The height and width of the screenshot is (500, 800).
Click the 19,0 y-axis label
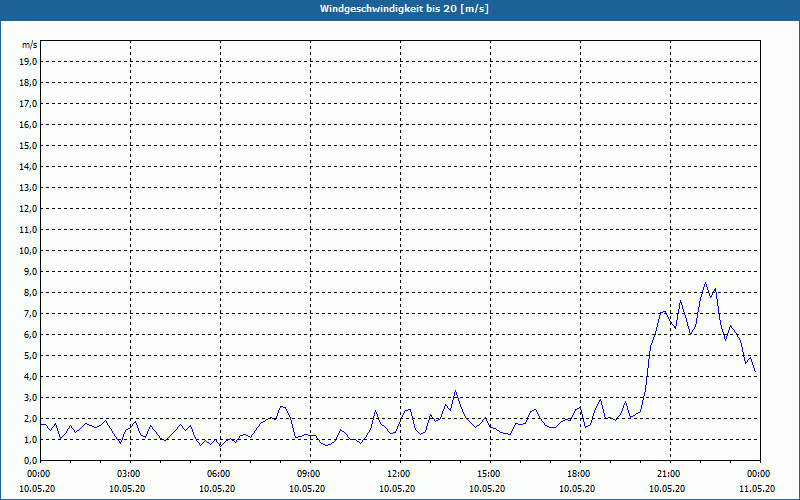tap(28, 62)
